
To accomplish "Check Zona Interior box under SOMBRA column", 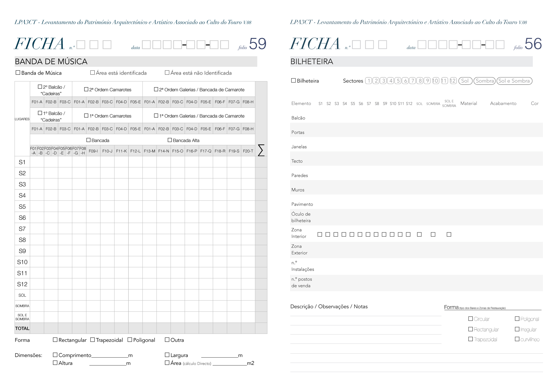I will coord(433,234).
